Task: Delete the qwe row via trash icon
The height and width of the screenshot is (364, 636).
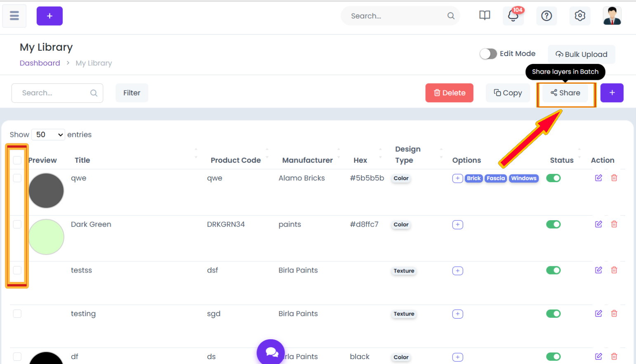Action: (x=614, y=178)
